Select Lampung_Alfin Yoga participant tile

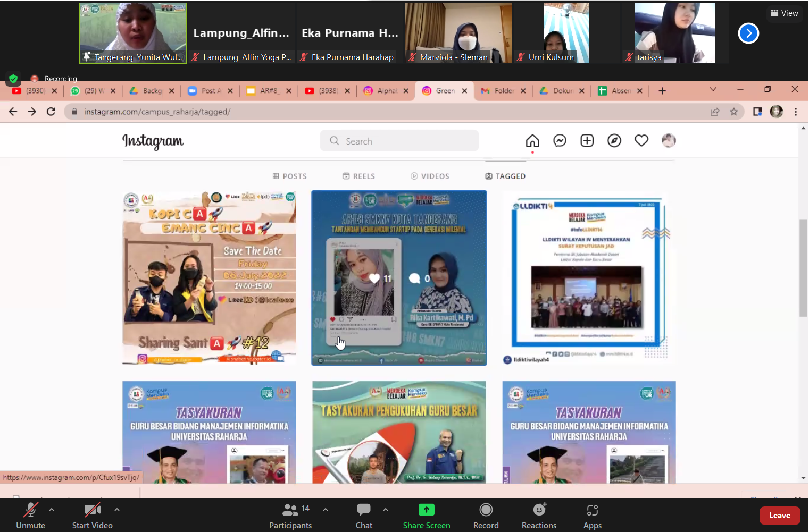[x=241, y=33]
